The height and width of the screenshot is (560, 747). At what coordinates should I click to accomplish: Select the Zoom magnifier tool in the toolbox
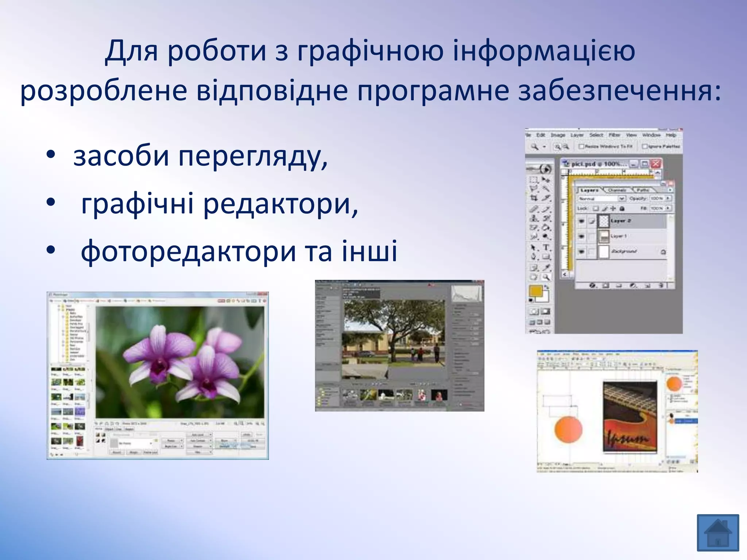(x=546, y=277)
